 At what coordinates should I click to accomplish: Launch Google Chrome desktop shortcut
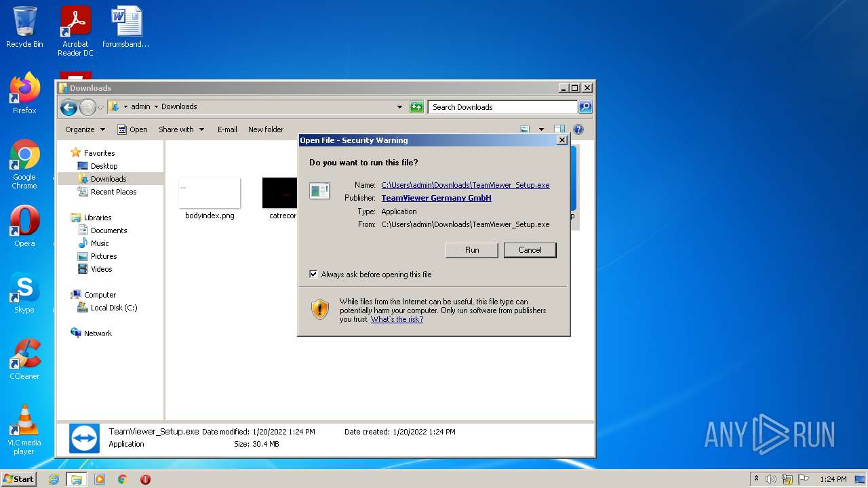click(x=24, y=165)
